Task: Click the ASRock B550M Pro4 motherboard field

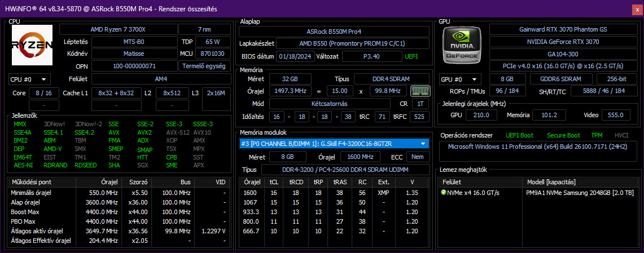Action: 334,32
